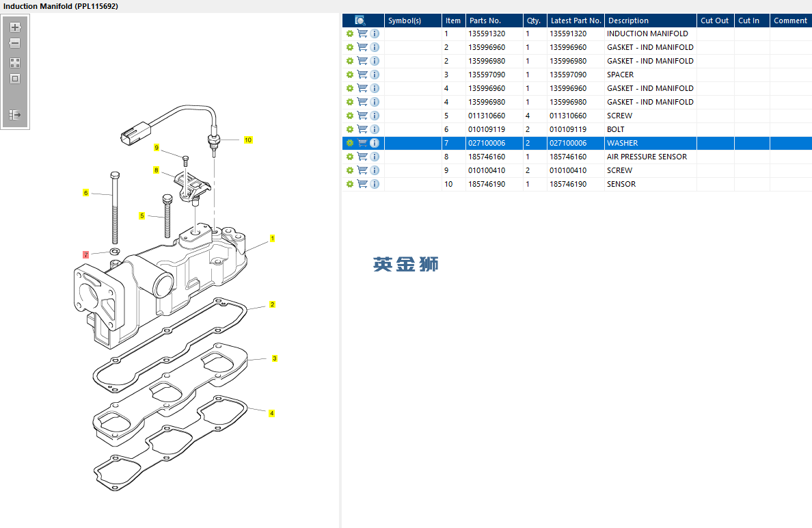The width and height of the screenshot is (812, 528).
Task: Select the highlighted red callout 7
Action: click(86, 254)
